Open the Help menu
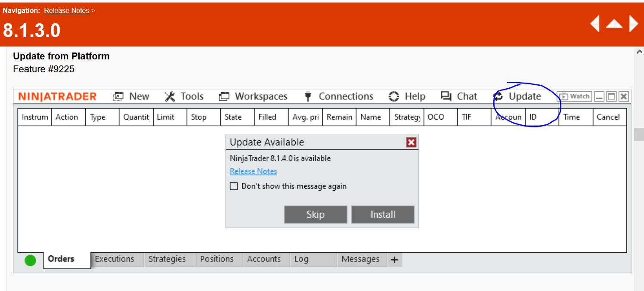The width and height of the screenshot is (644, 291). click(x=407, y=96)
